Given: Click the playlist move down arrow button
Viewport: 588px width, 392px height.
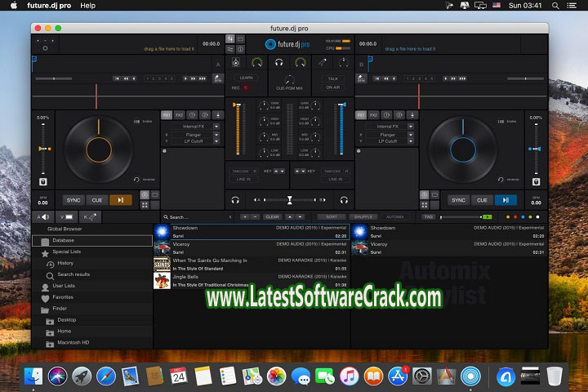Looking at the screenshot, I should [300, 217].
